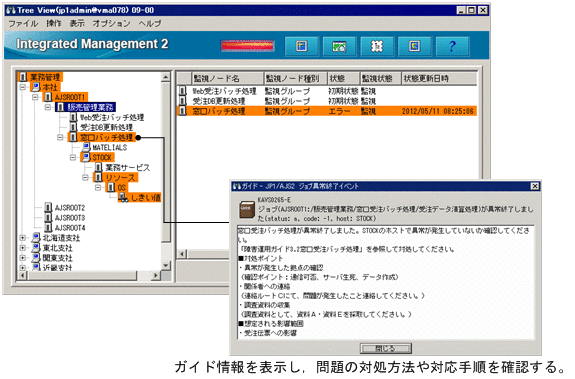Click the gear-shaped toolbar icon button
Image resolution: width=575 pixels, height=379 pixels.
377,46
